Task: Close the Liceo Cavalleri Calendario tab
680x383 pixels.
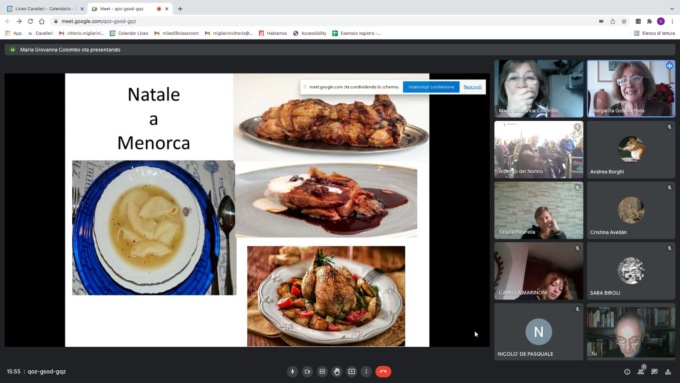Action: pyautogui.click(x=82, y=9)
